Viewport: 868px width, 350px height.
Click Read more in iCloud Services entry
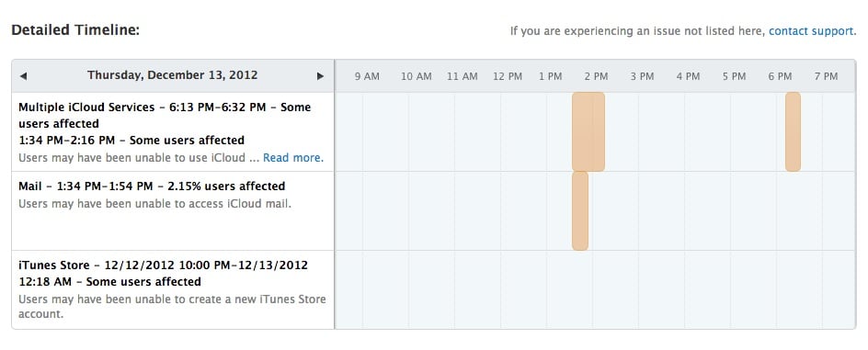(x=293, y=158)
